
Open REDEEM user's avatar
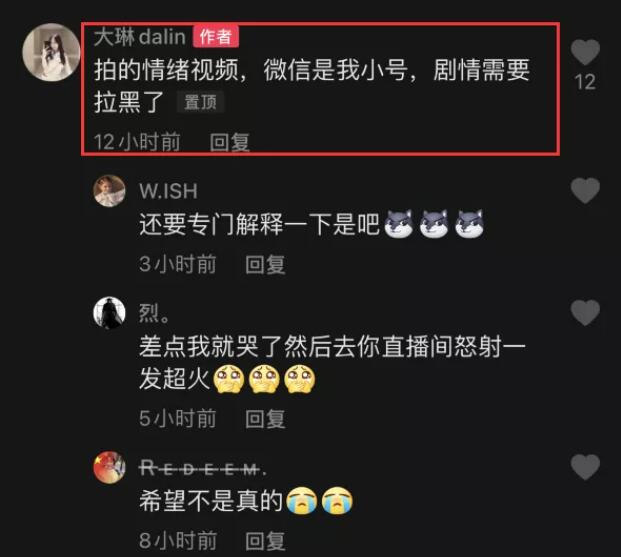coord(109,467)
